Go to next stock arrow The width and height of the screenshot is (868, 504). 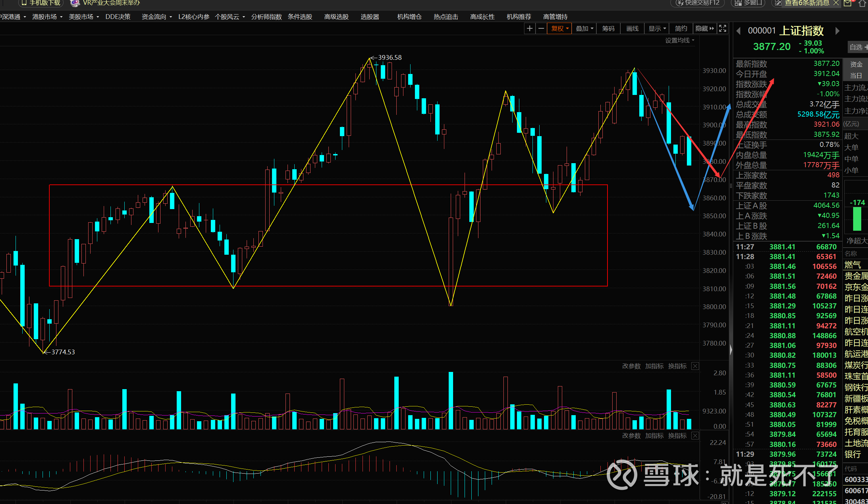pos(837,31)
